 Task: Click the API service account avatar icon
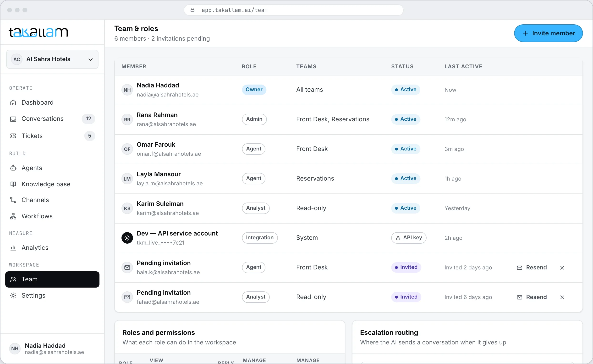[x=127, y=238]
